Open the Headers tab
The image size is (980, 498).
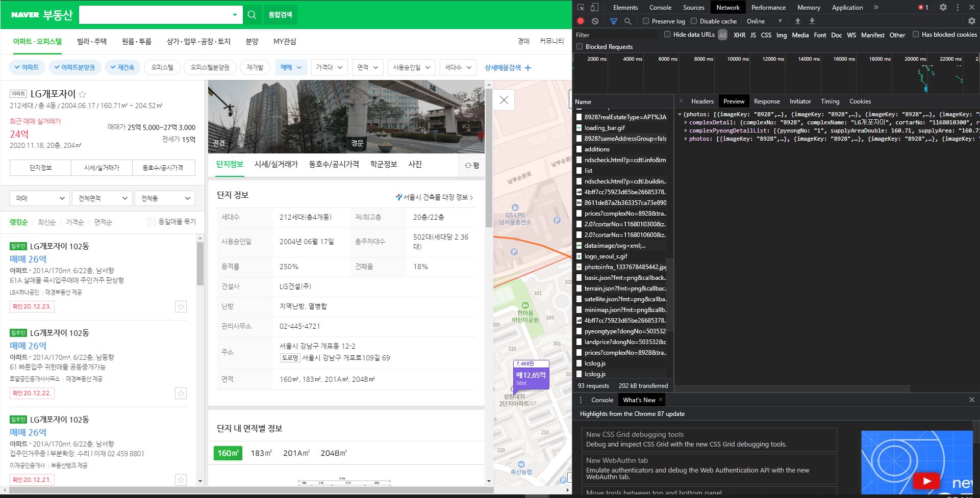pyautogui.click(x=702, y=101)
